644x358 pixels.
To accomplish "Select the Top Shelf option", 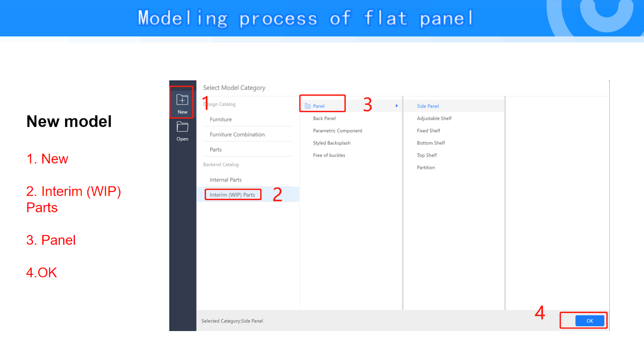I will (x=427, y=155).
